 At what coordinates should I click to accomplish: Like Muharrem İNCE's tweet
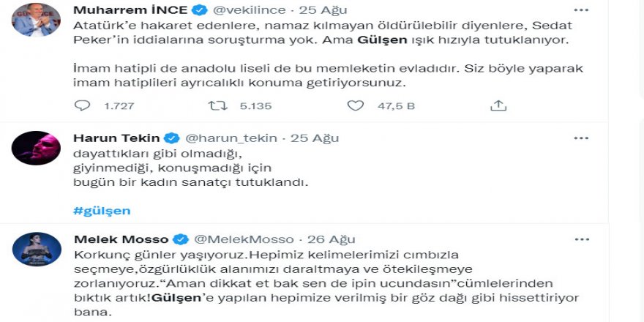pos(356,105)
